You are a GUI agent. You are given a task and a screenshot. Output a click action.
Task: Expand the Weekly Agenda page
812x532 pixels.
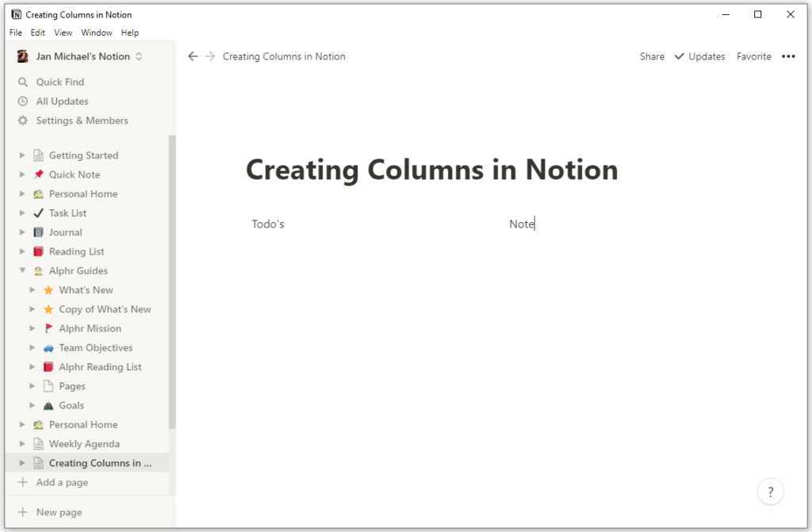coord(21,443)
